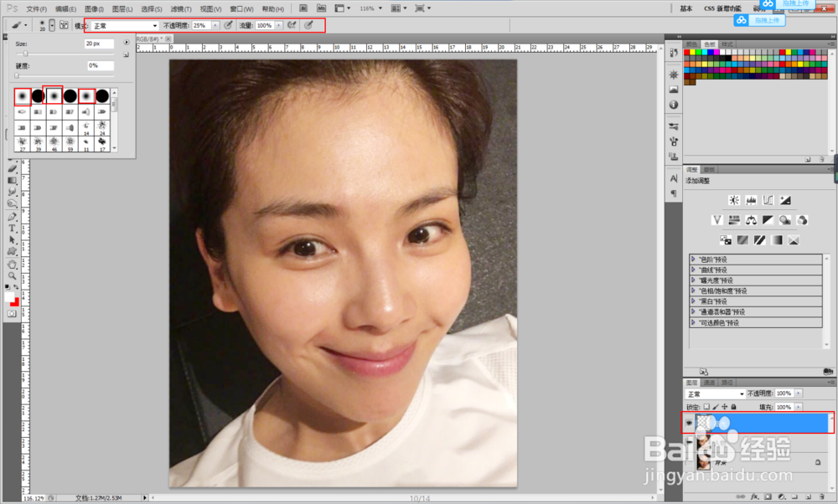The image size is (838, 504).
Task: Open brush picker flyout menu arrow
Action: (x=127, y=42)
